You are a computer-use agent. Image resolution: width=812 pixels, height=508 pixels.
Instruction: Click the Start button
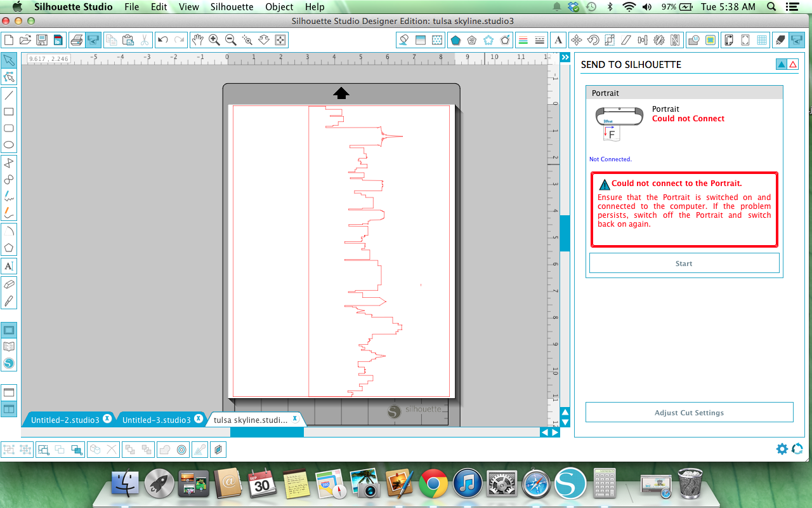[684, 264]
